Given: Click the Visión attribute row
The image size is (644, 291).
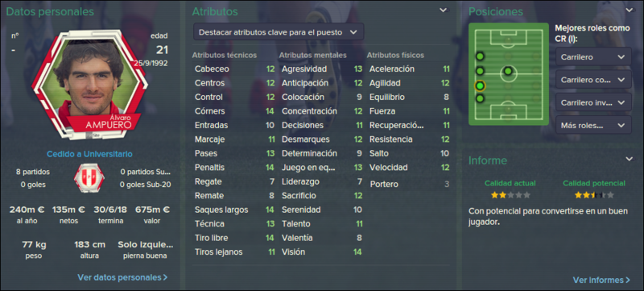Looking at the screenshot, I should pyautogui.click(x=320, y=252).
